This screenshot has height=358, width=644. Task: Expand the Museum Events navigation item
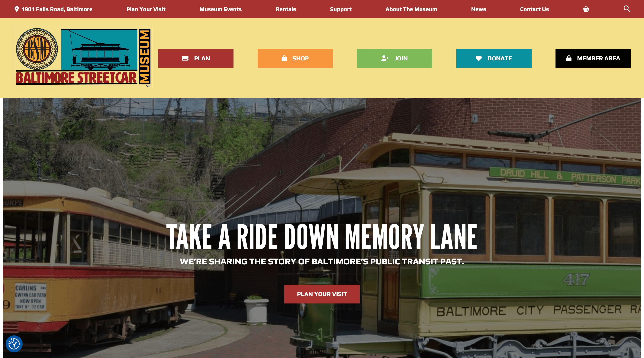point(220,9)
